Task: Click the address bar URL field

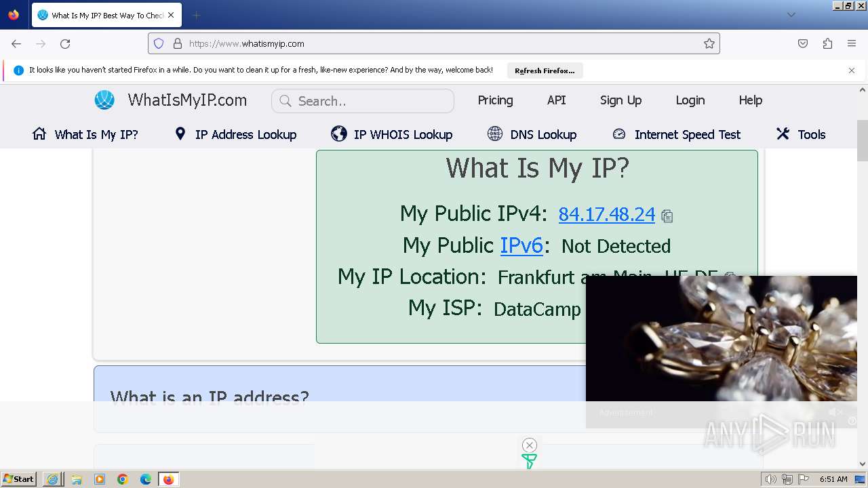Action: [x=434, y=43]
